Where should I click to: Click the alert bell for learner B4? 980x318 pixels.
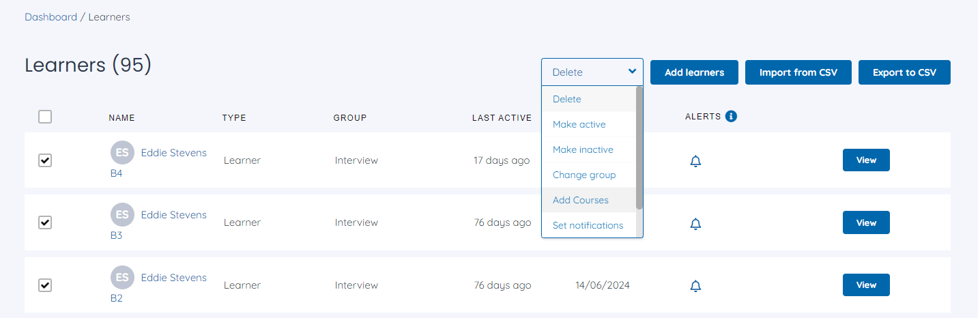(x=695, y=161)
